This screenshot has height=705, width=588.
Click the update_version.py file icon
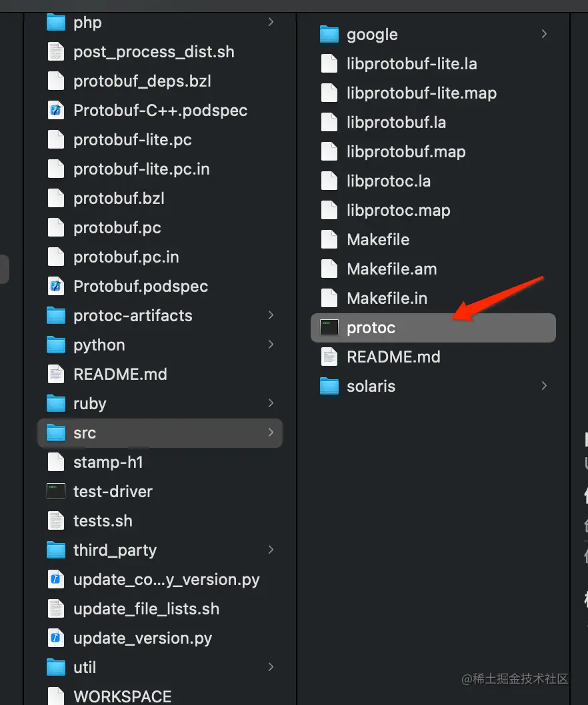coord(56,638)
